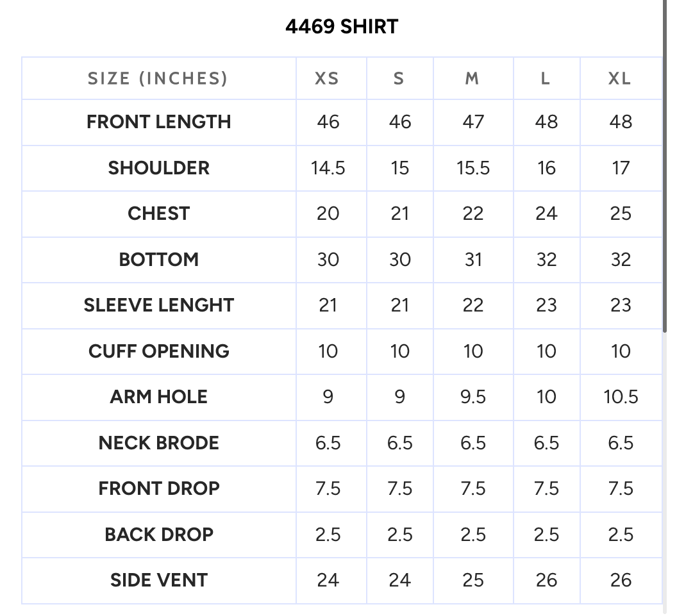Click the NECK BRODE row label
This screenshot has width=677, height=616.
(x=158, y=444)
